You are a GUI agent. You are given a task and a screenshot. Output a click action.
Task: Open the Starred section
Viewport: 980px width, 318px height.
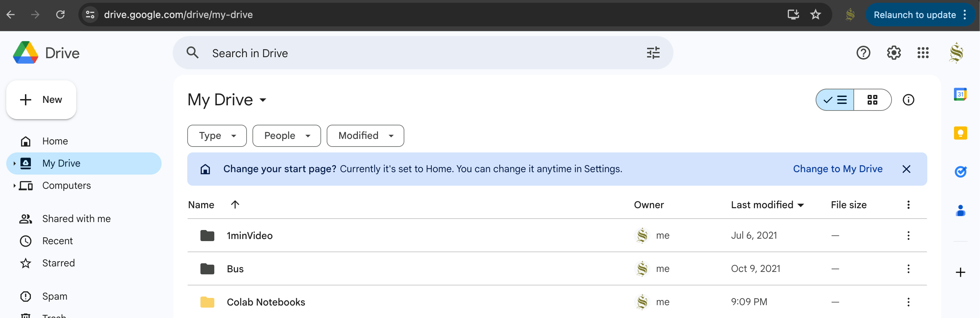pyautogui.click(x=58, y=263)
